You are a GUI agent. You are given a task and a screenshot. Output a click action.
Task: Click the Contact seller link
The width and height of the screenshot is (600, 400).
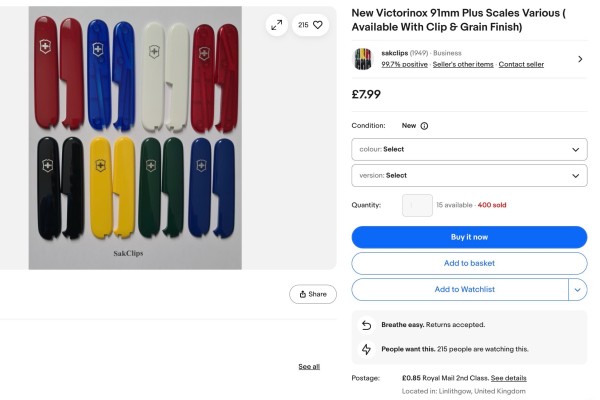[521, 64]
